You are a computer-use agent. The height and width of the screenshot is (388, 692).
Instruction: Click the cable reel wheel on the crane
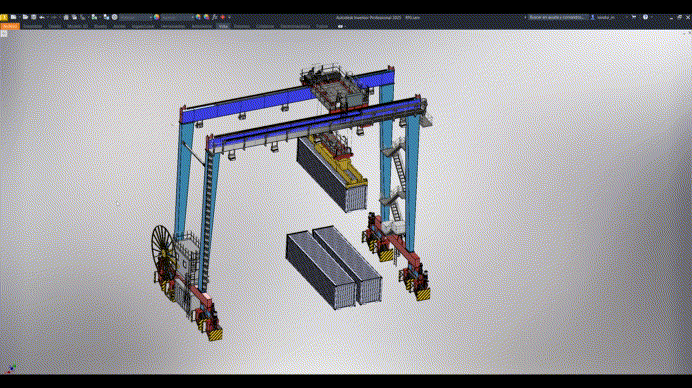point(162,246)
